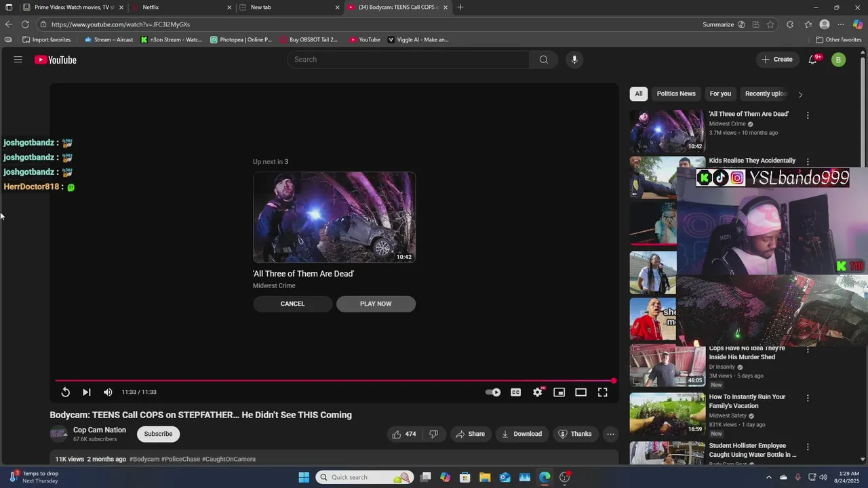Click Play Now for next video

(x=376, y=304)
